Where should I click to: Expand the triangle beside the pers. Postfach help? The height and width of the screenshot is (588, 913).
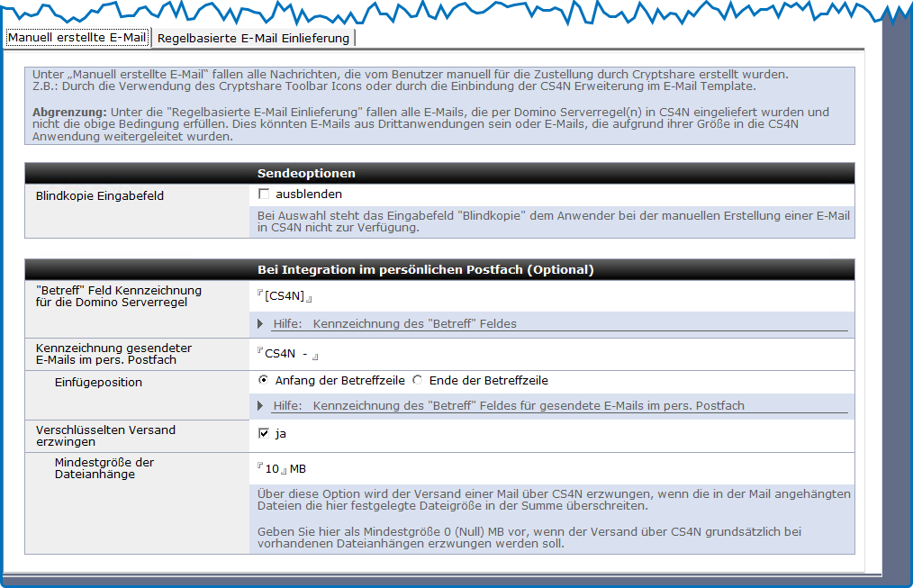pyautogui.click(x=260, y=405)
